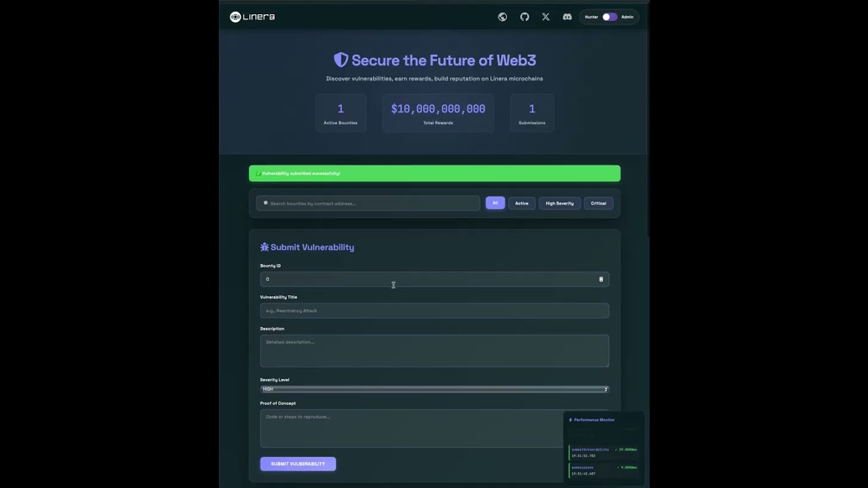Select the Active filter
868x488 pixels.
[521, 203]
